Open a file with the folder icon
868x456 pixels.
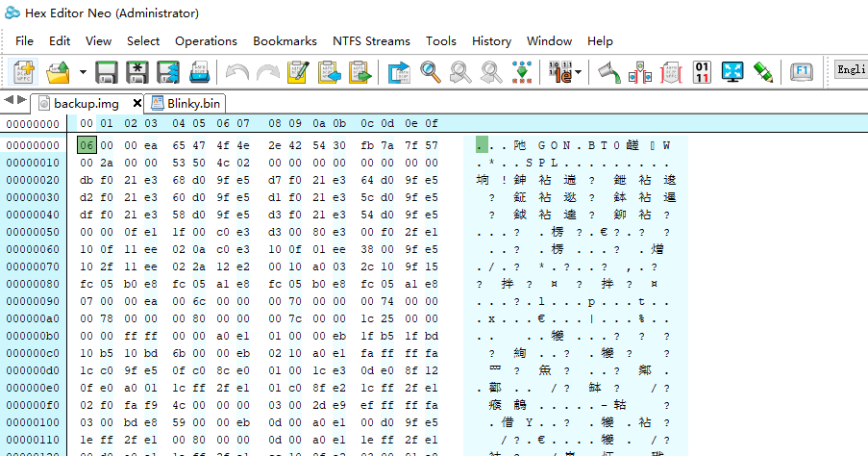[58, 72]
